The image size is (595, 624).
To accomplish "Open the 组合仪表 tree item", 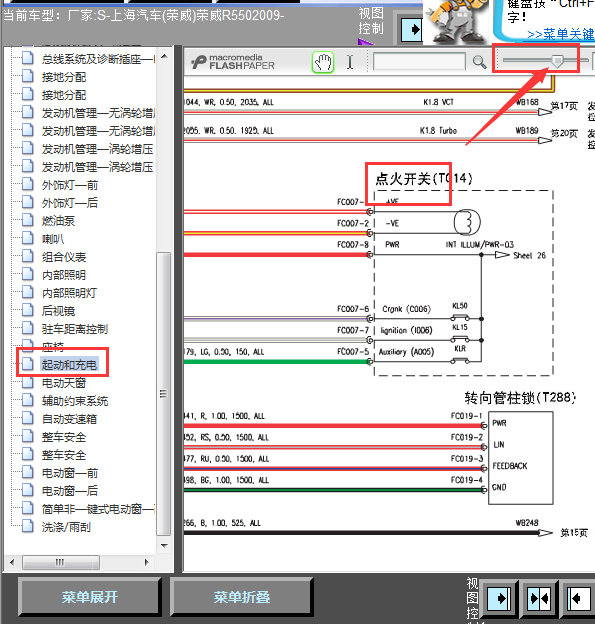I will click(64, 257).
